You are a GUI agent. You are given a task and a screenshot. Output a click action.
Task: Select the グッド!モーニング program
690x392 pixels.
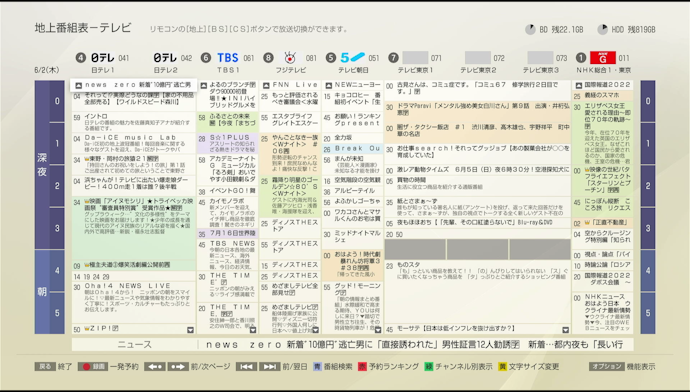coord(352,307)
